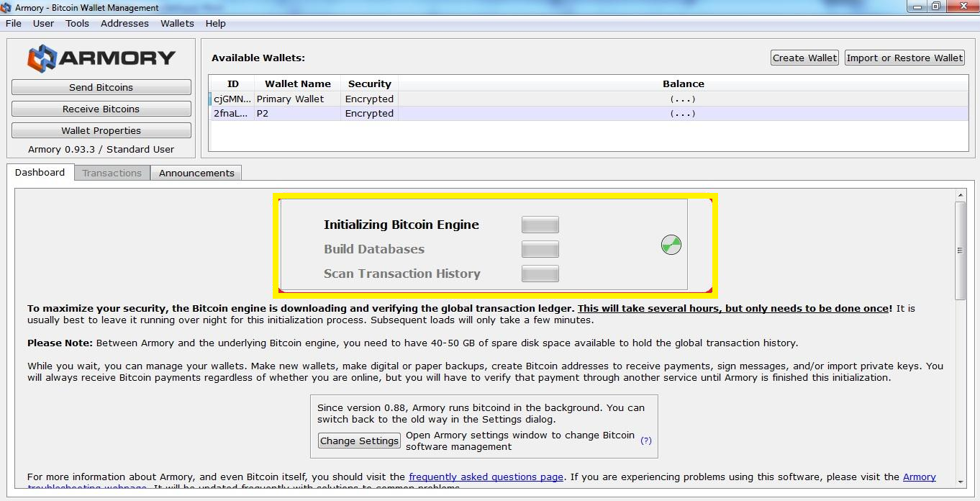Sort by the Security column header
The width and height of the screenshot is (980, 501).
[369, 83]
